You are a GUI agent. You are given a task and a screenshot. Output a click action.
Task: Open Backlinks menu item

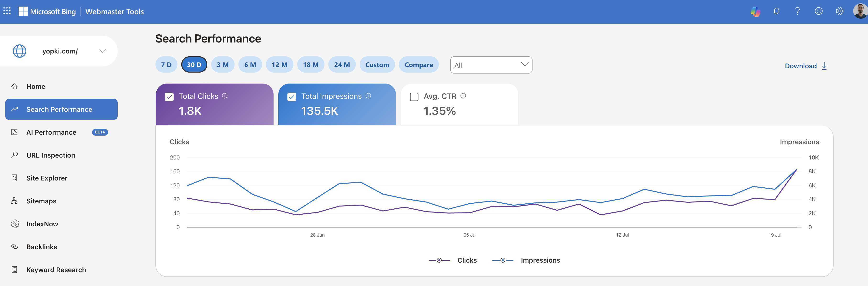pos(61,247)
